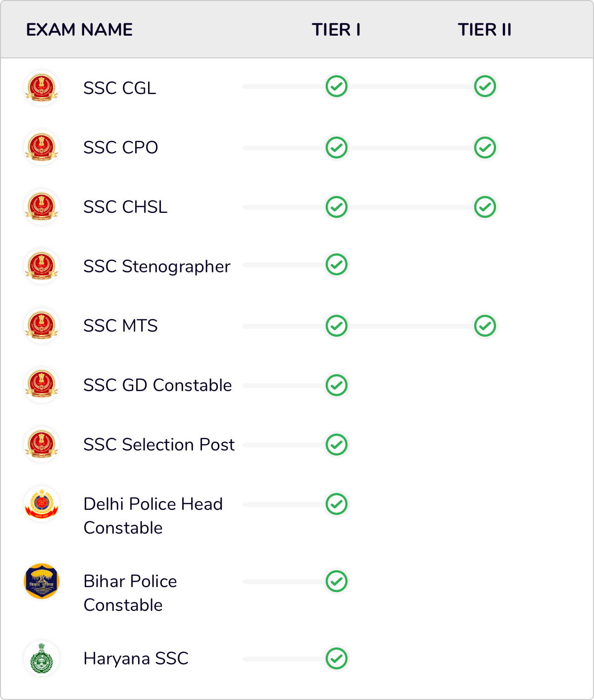
Task: Click the SSC GD Constable emblem icon
Action: [42, 385]
